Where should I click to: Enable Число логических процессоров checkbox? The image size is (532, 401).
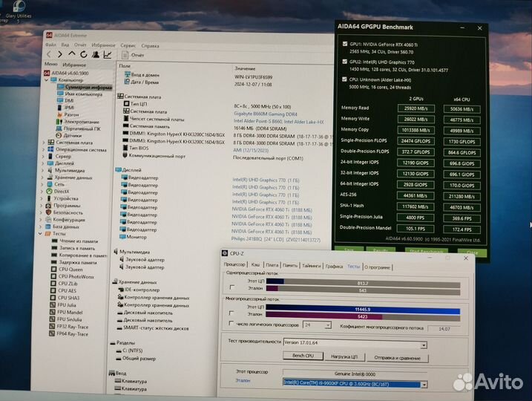pyautogui.click(x=231, y=324)
